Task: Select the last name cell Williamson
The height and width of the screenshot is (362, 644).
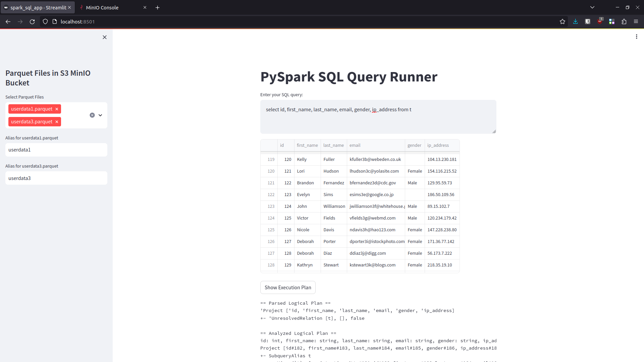Action: pyautogui.click(x=334, y=206)
